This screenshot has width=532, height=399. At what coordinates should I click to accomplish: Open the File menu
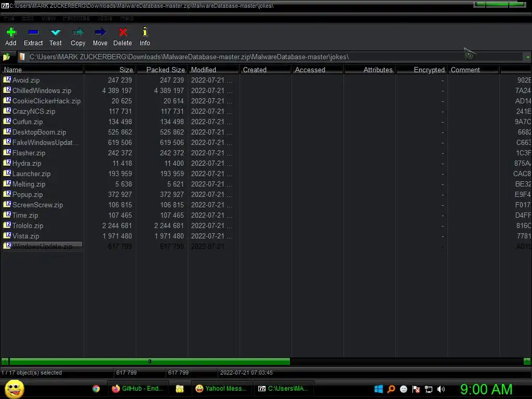click(x=9, y=18)
